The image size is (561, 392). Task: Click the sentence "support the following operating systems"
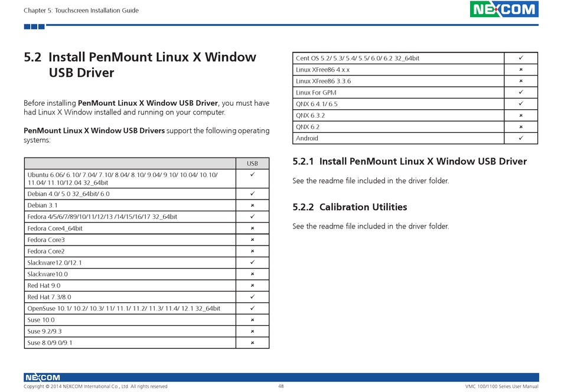pos(146,135)
